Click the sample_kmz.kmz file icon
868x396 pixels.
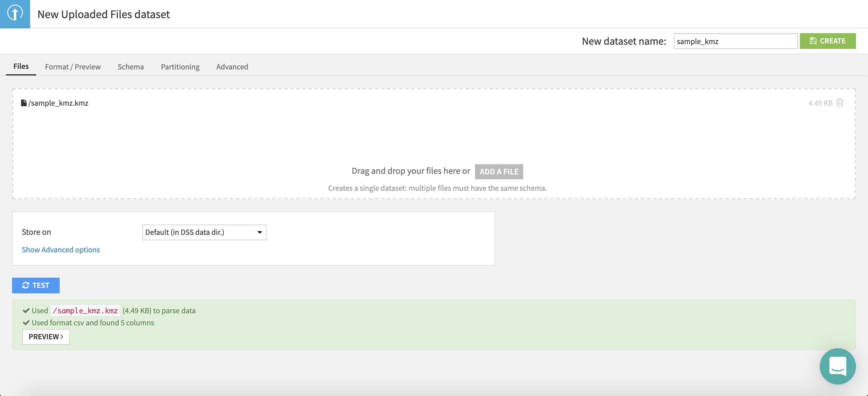pos(24,103)
